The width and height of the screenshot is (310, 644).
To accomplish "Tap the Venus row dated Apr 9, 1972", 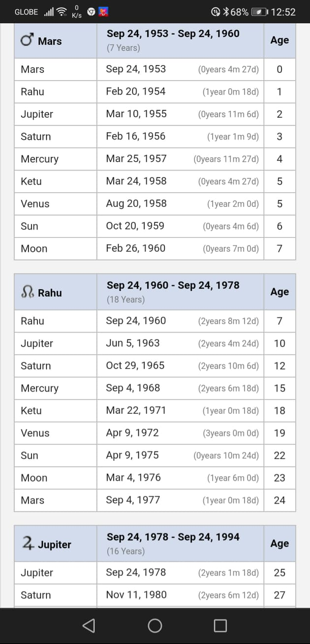I will [155, 433].
